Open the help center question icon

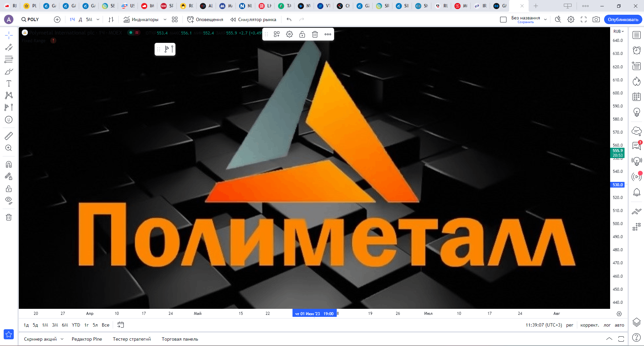[x=637, y=337]
